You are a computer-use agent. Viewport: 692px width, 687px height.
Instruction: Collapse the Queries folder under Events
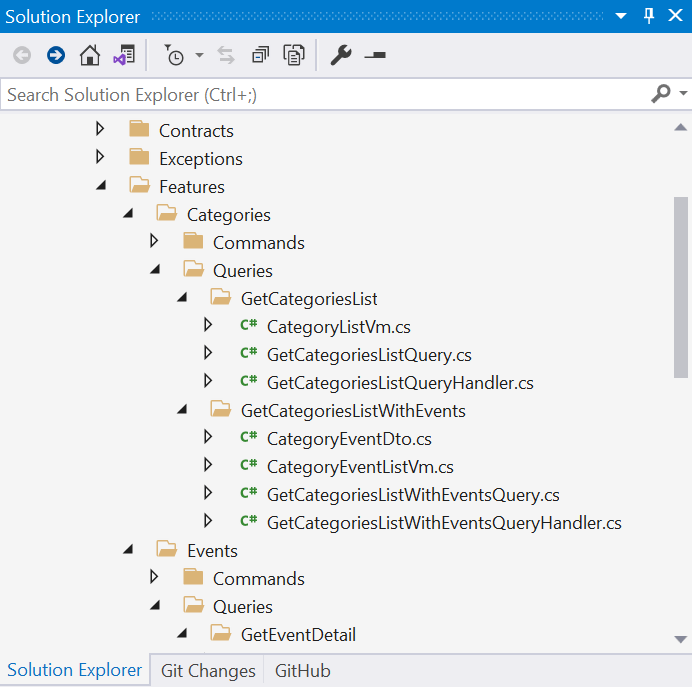[155, 605]
